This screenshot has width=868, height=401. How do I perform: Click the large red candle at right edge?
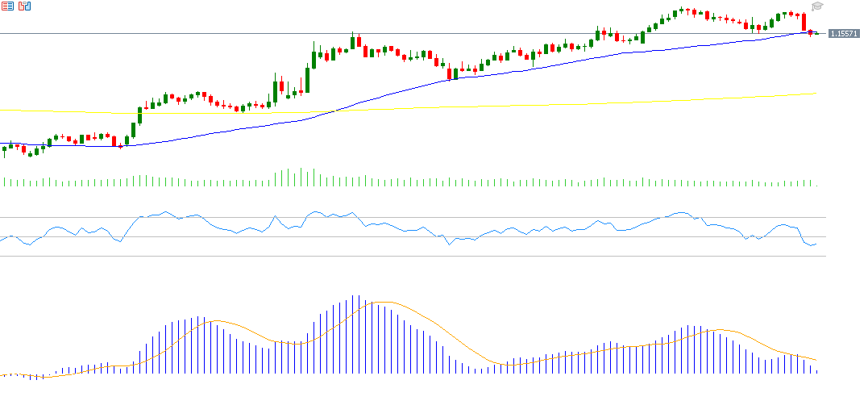click(804, 22)
